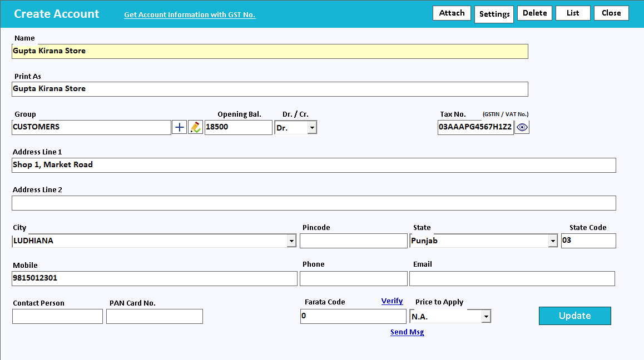Viewport: 644px width, 360px height.
Task: Focus the Print As field
Action: 270,89
